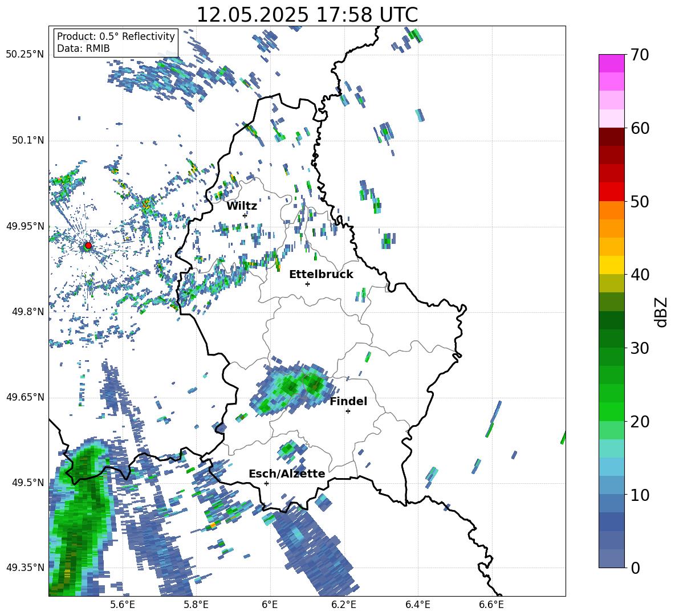
Task: Click the 10 value on colorbar
Action: (640, 495)
